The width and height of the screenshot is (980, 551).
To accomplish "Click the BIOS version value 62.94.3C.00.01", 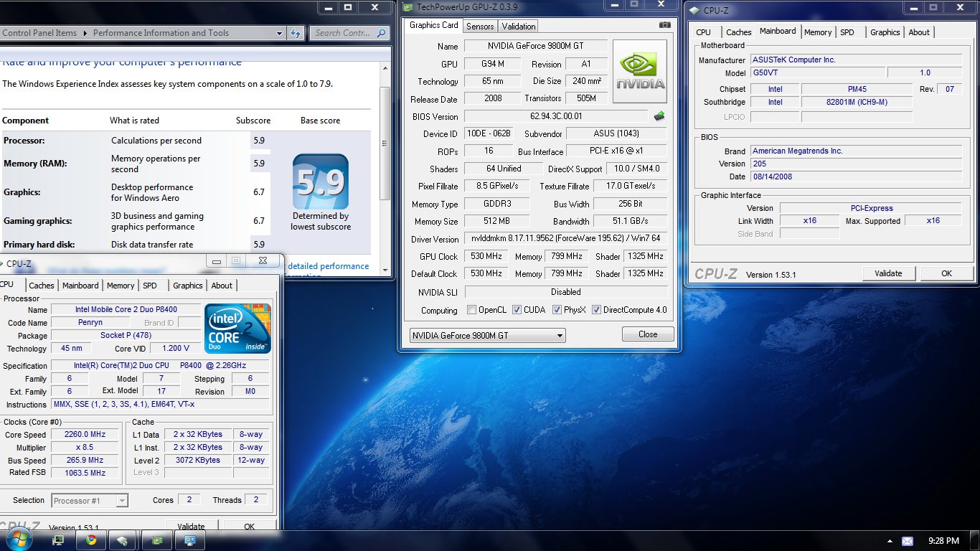I will pos(556,116).
